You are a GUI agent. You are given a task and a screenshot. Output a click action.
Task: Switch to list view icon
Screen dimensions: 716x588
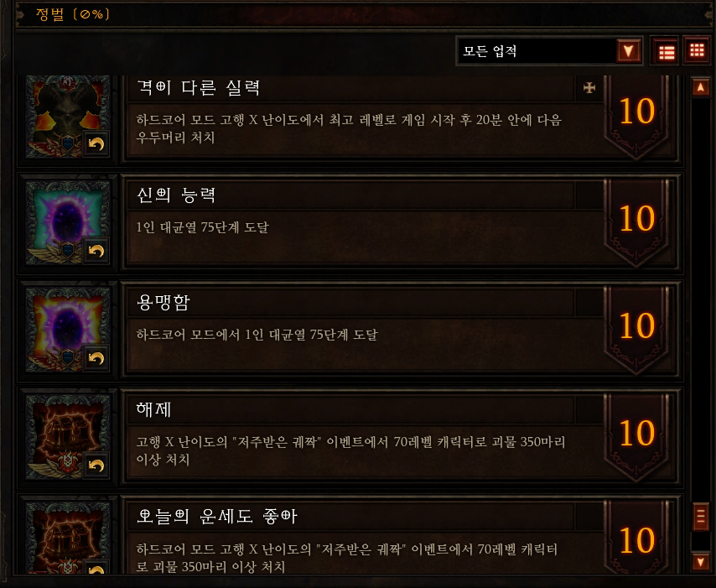click(x=667, y=51)
